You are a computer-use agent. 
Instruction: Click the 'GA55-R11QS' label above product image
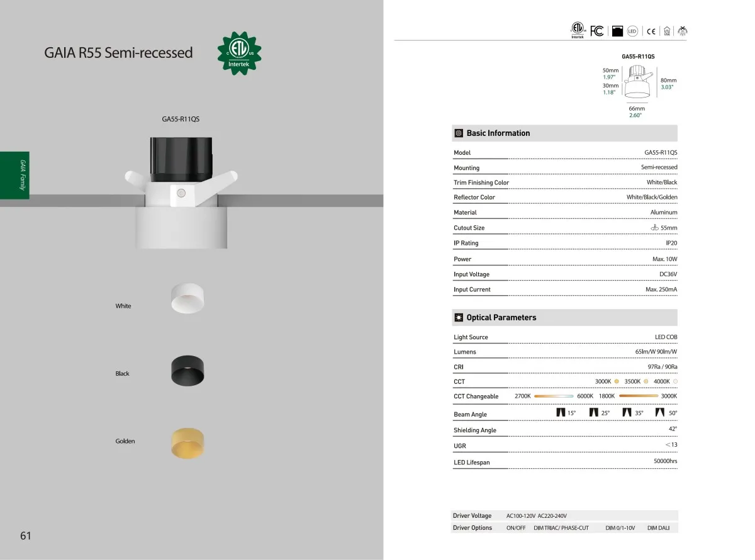181,119
